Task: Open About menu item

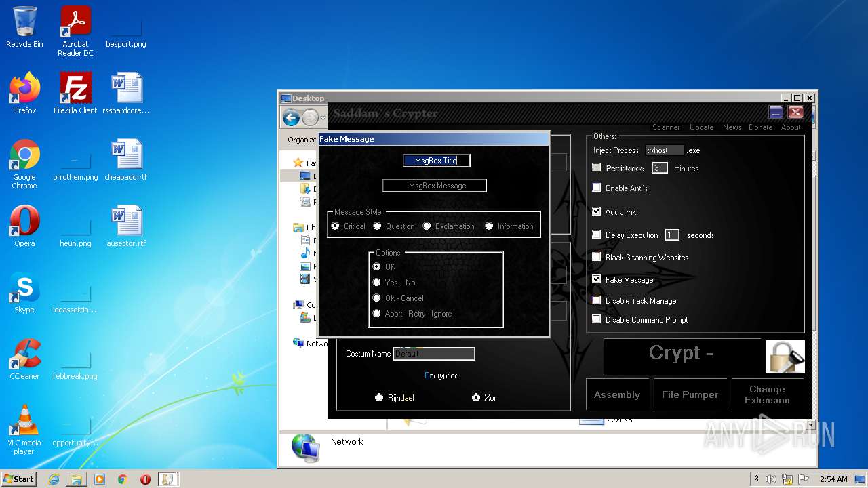Action: 791,127
